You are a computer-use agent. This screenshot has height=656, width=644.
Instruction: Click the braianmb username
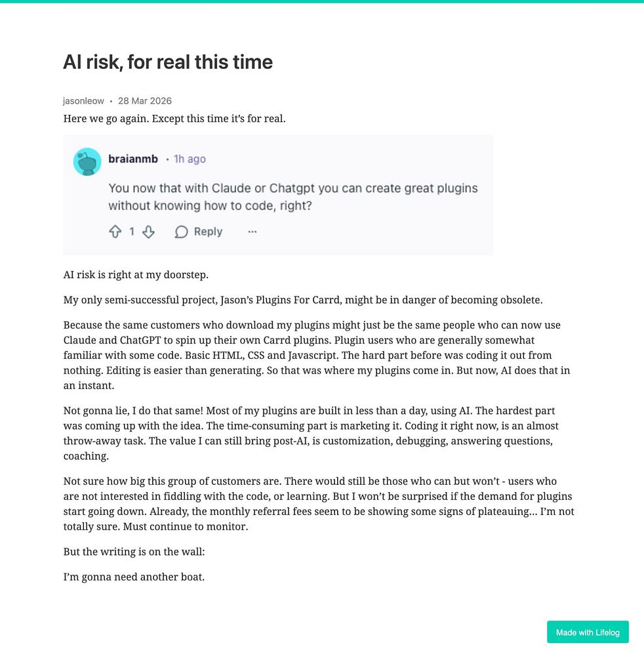click(x=133, y=159)
